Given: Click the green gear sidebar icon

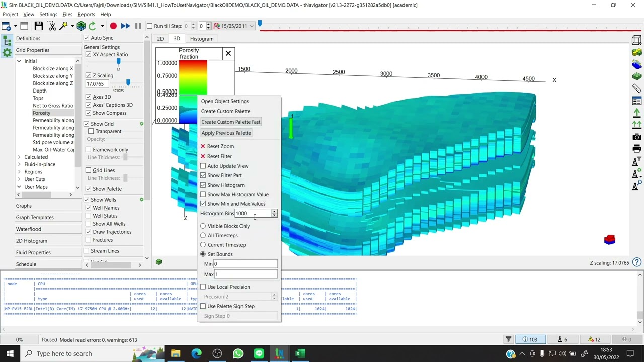Looking at the screenshot, I should click(7, 52).
